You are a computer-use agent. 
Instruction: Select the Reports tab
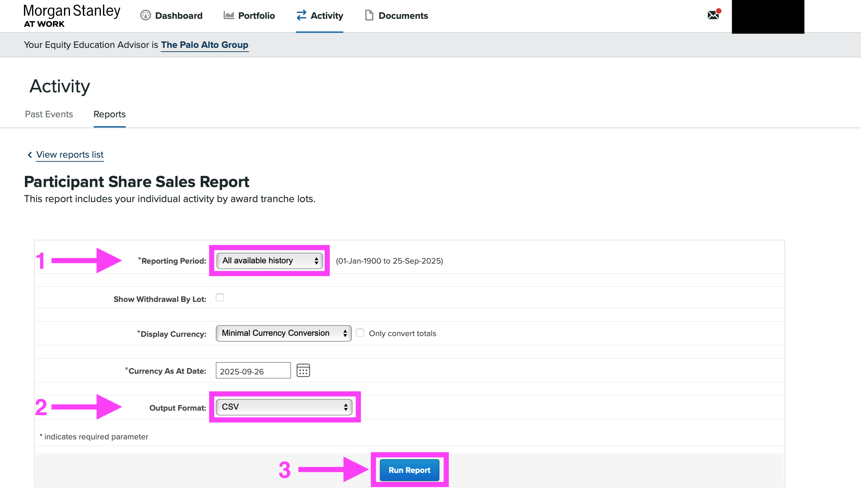(109, 114)
